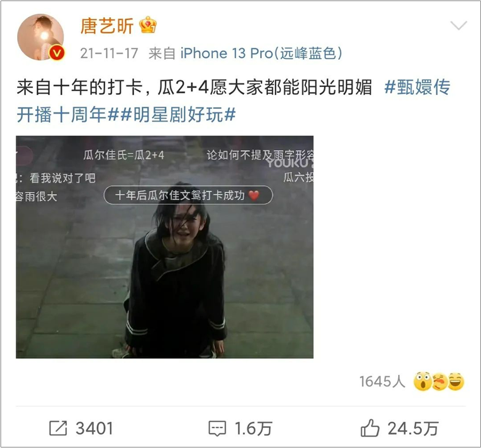
Task: Open the comments speech bubble icon
Action: pyautogui.click(x=217, y=428)
